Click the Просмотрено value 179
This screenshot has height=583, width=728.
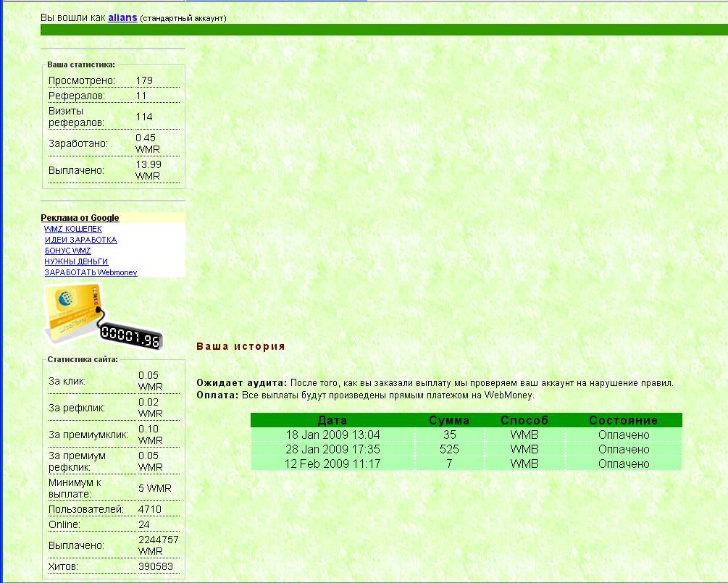tap(144, 80)
